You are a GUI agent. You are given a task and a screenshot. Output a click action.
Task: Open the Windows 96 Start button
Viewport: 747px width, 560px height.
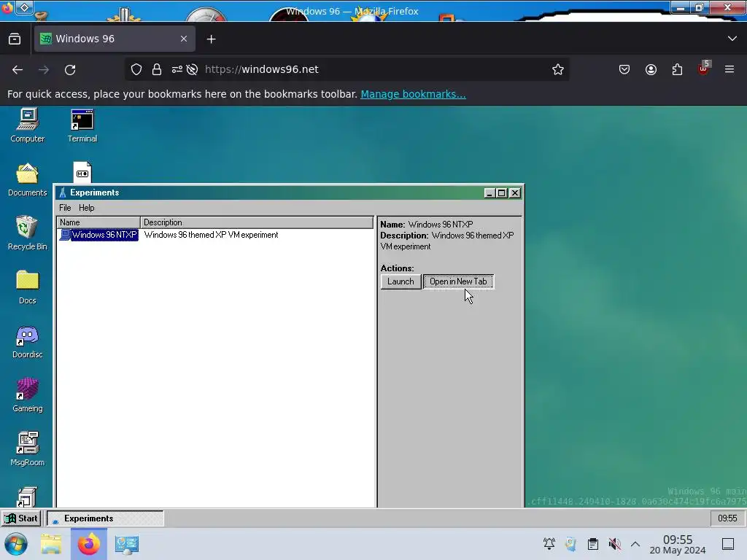pos(22,518)
